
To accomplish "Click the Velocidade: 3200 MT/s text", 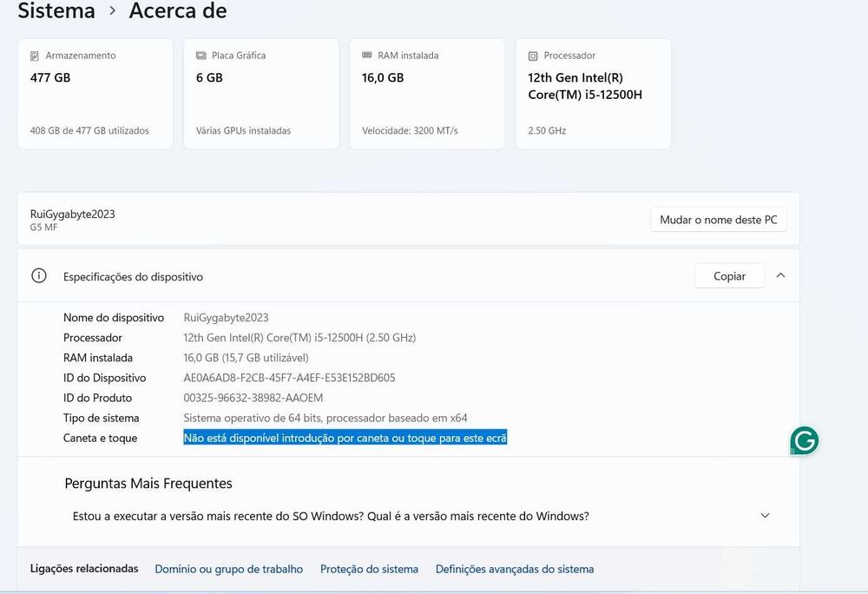I will 410,130.
